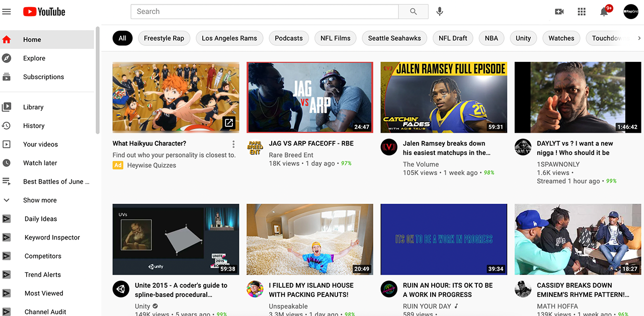
Task: Click the History clock icon
Action: [x=7, y=125]
